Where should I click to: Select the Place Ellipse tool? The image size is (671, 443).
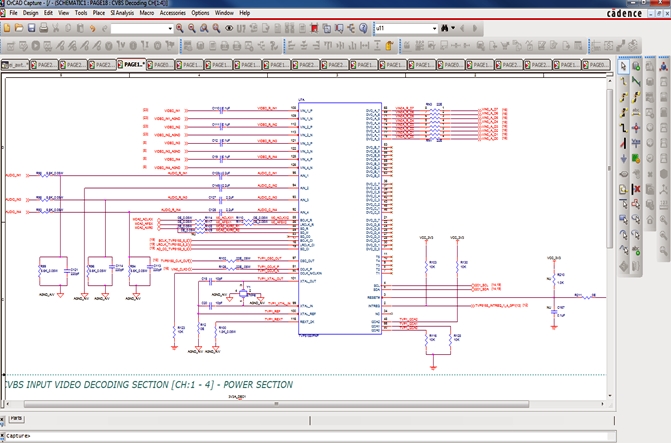click(636, 220)
